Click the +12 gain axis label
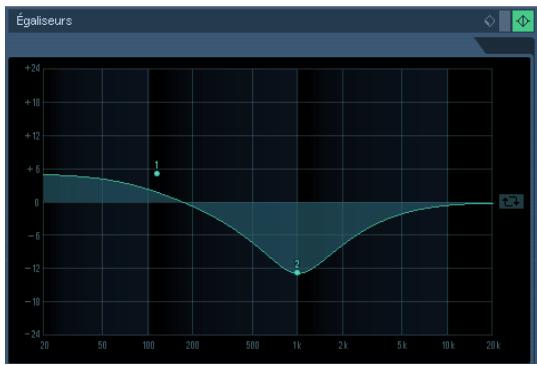 coord(32,136)
